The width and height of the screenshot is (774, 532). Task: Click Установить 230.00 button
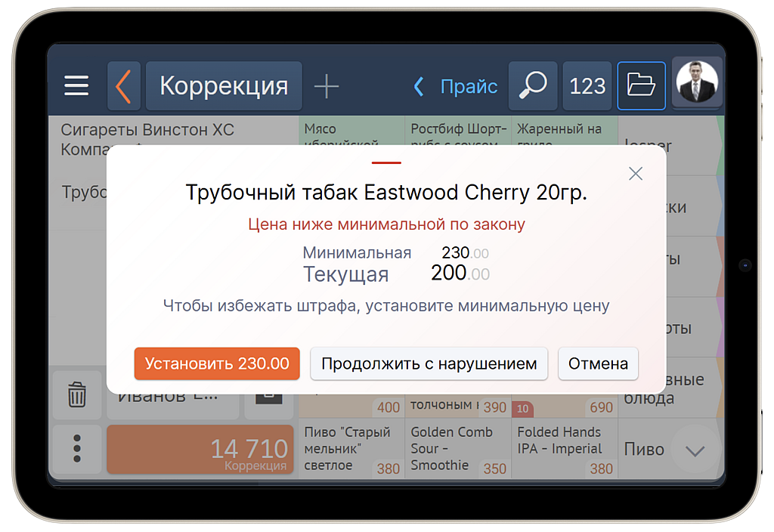pos(217,363)
